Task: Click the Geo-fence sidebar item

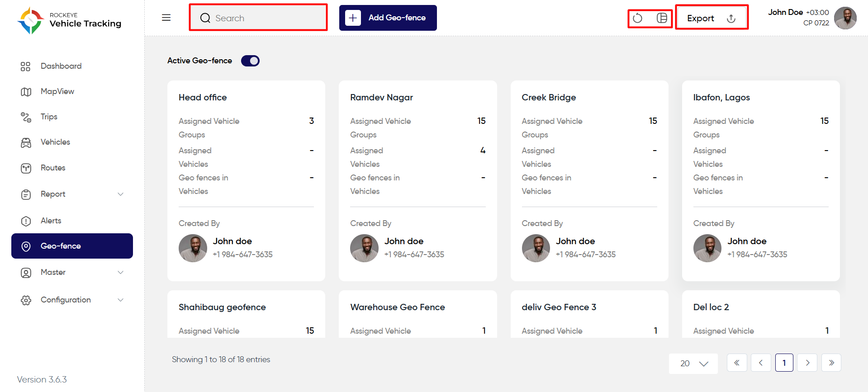Action: point(72,246)
